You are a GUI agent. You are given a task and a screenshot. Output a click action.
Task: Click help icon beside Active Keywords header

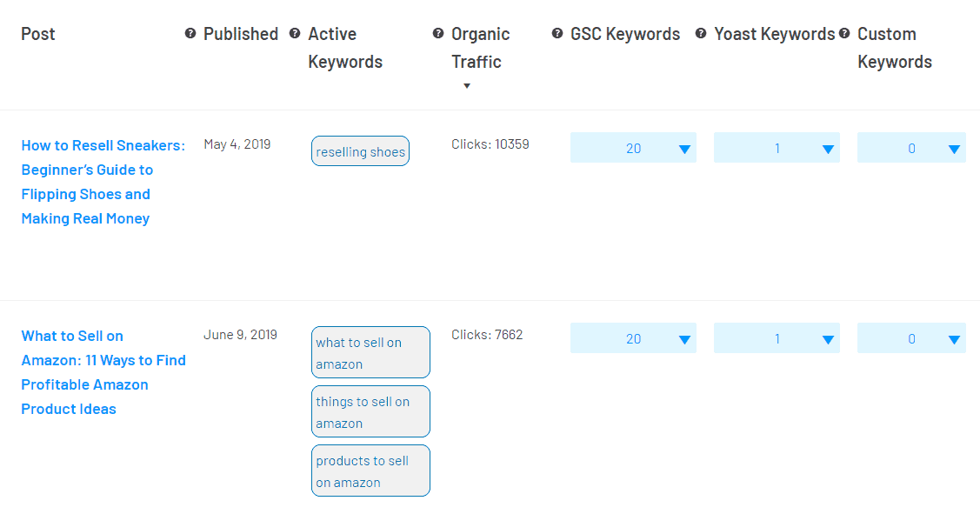(295, 33)
